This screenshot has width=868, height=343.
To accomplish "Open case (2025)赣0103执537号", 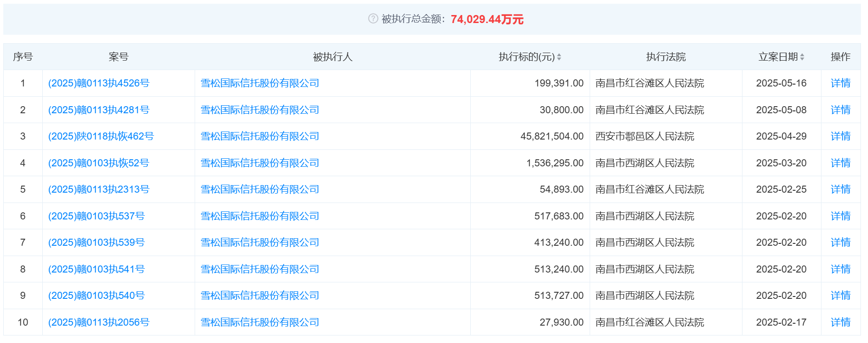I will [x=96, y=216].
